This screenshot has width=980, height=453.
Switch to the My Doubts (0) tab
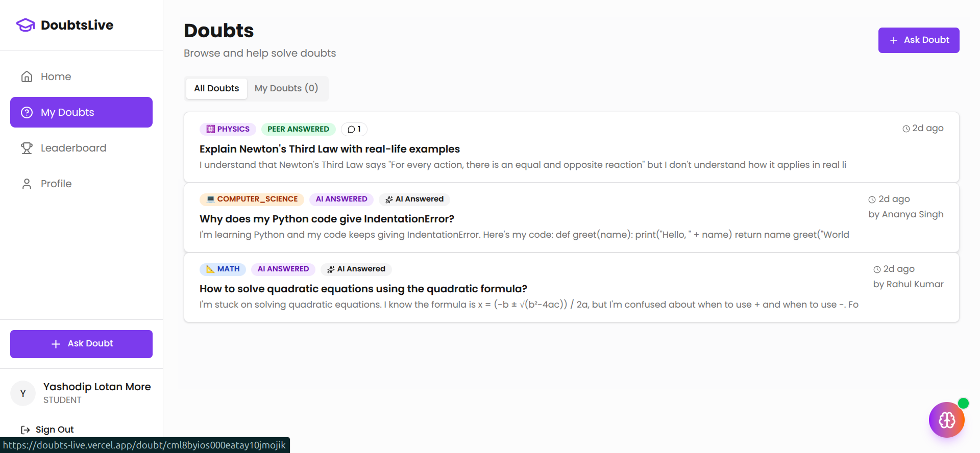[286, 88]
